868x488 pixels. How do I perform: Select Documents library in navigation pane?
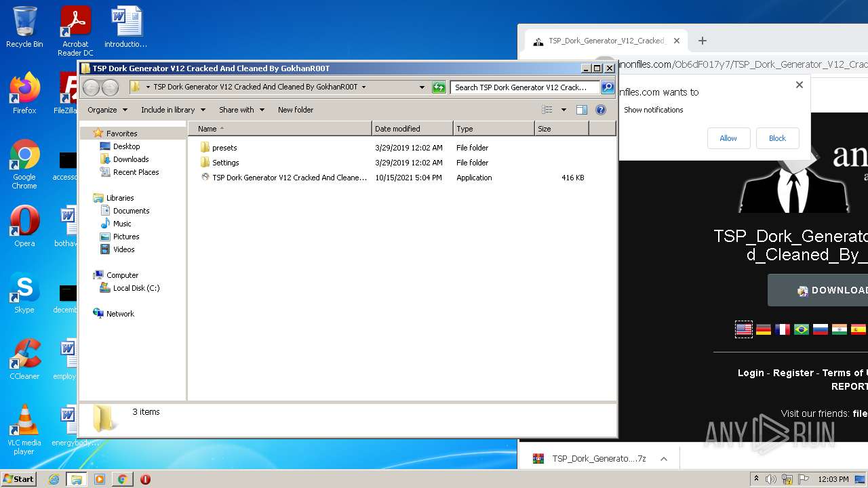point(131,211)
